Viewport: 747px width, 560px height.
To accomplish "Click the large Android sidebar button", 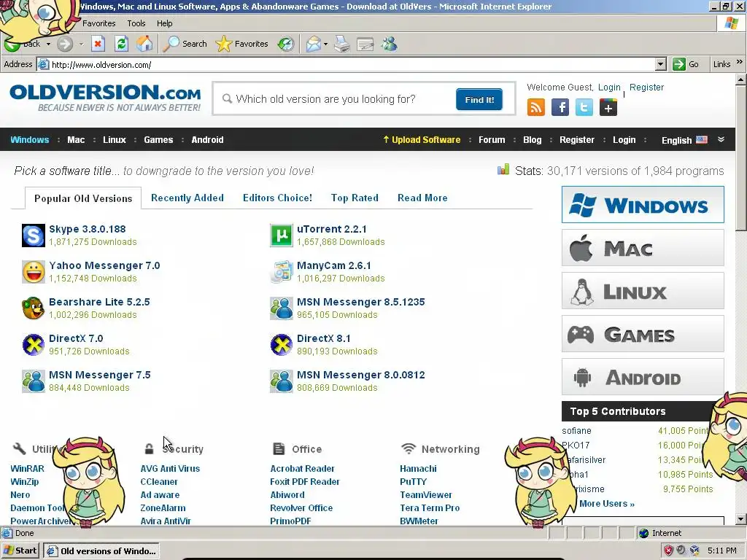I will [x=643, y=377].
